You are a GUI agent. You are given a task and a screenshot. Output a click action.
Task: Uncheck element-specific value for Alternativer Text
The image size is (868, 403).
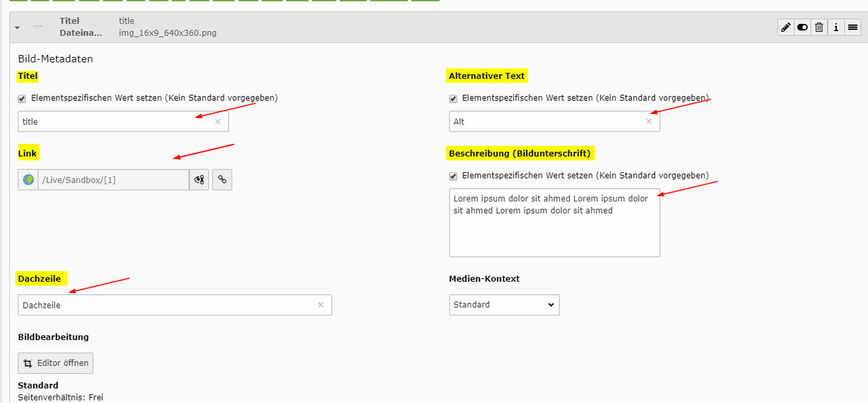tap(453, 98)
